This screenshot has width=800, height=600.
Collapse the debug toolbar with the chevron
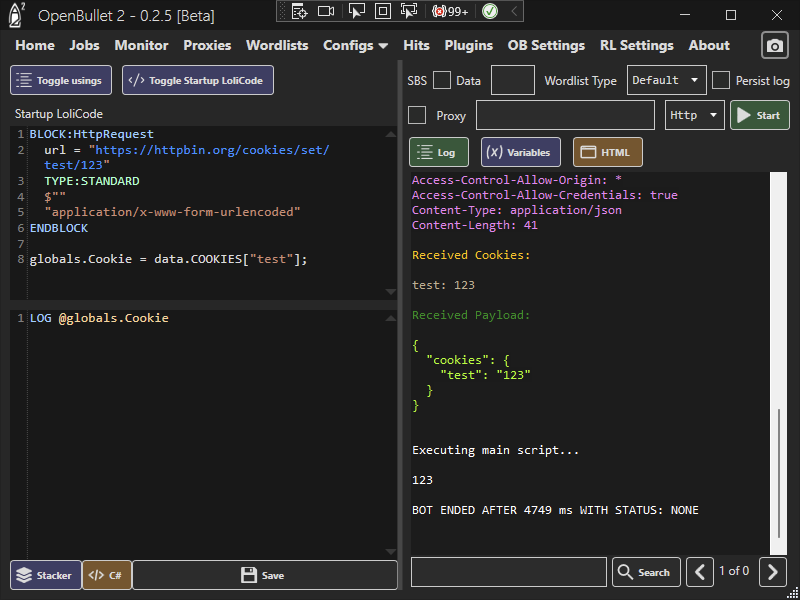click(514, 11)
